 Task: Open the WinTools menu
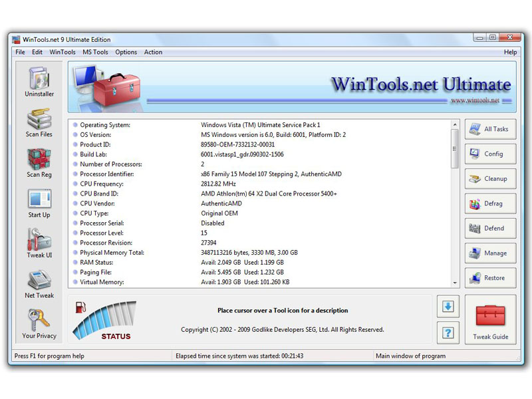63,52
